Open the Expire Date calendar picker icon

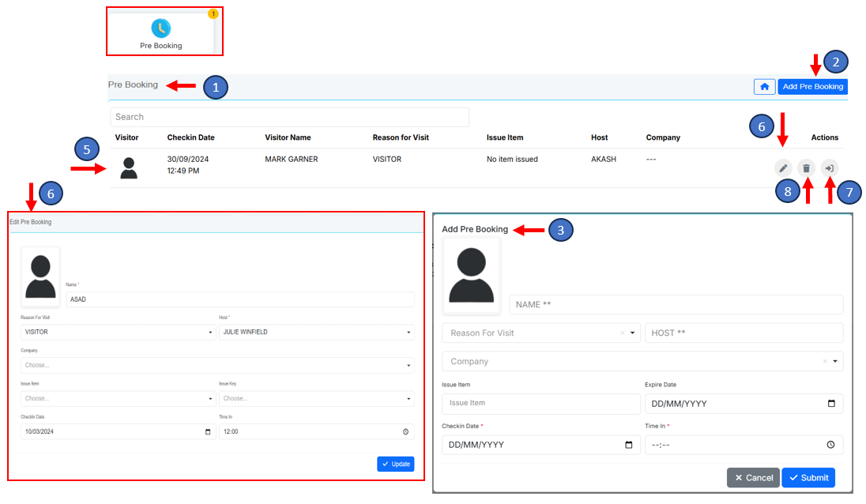pyautogui.click(x=831, y=404)
